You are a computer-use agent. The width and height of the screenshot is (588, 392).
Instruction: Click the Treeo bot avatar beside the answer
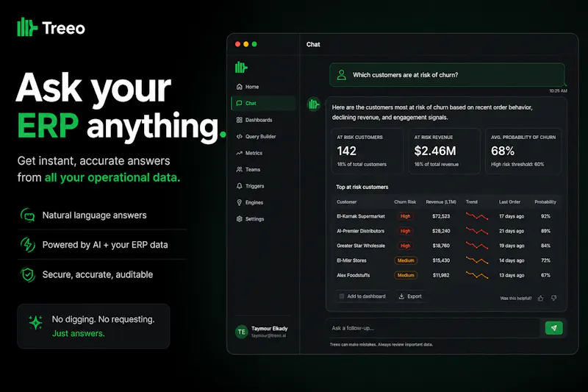pyautogui.click(x=314, y=104)
